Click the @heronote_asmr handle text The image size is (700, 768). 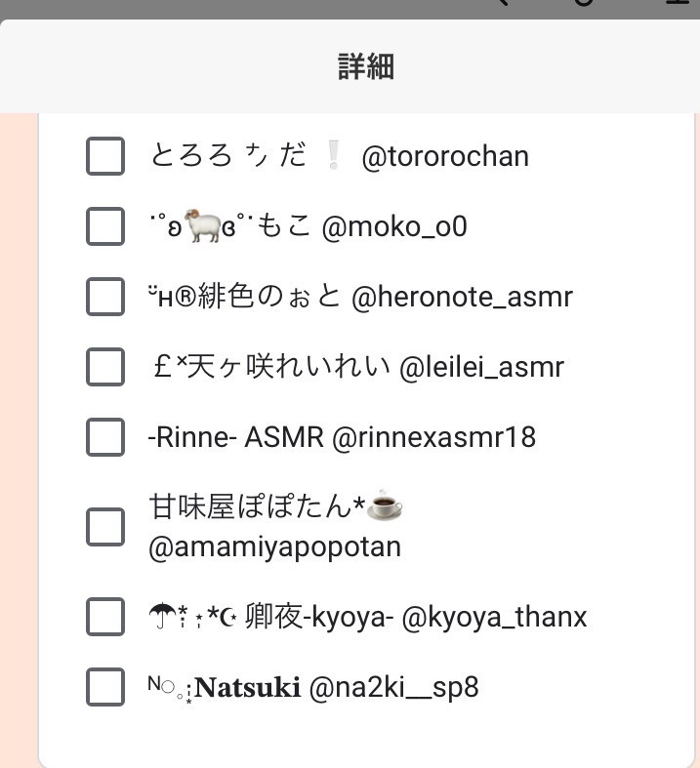[x=461, y=297]
